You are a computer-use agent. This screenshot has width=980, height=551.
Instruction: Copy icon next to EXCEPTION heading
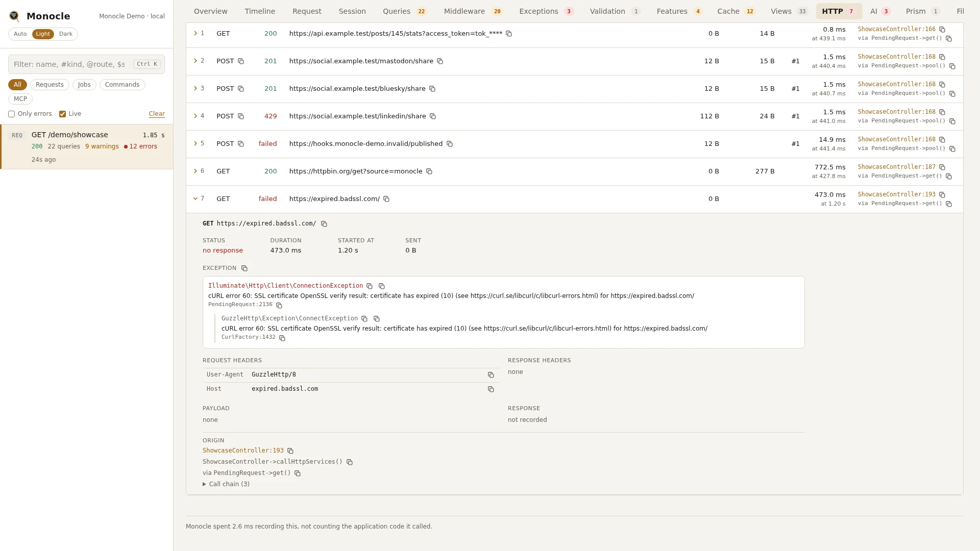(x=244, y=268)
